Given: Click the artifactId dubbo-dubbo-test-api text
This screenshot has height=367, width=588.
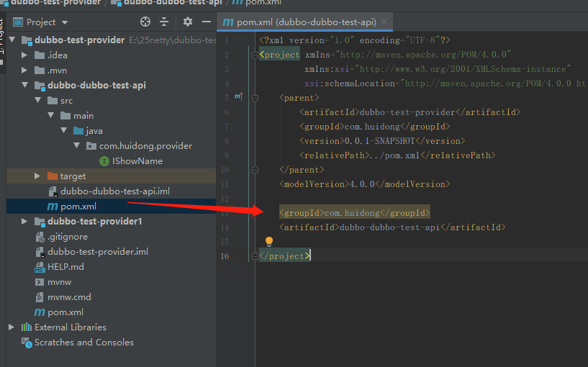Looking at the screenshot, I should click(x=389, y=227).
